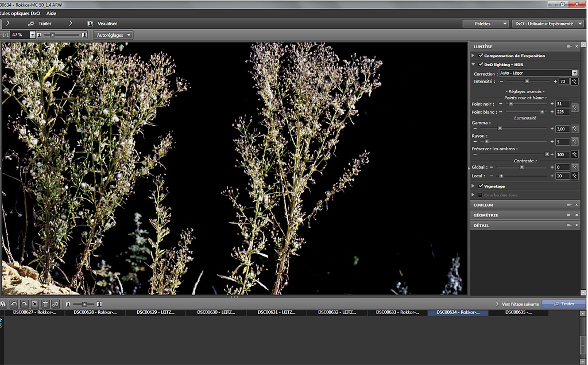Click the plus button for Gamma
Screen dimensions: 588x365
[x=552, y=129]
